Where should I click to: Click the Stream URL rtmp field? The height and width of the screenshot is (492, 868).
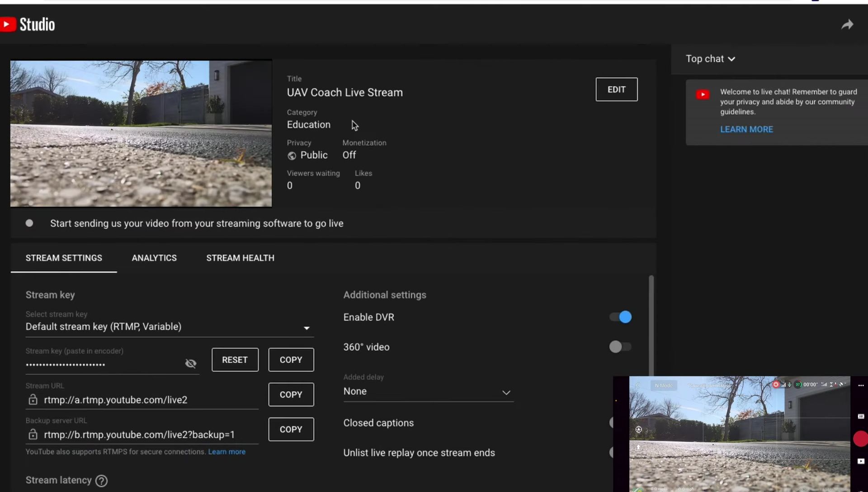pyautogui.click(x=142, y=400)
